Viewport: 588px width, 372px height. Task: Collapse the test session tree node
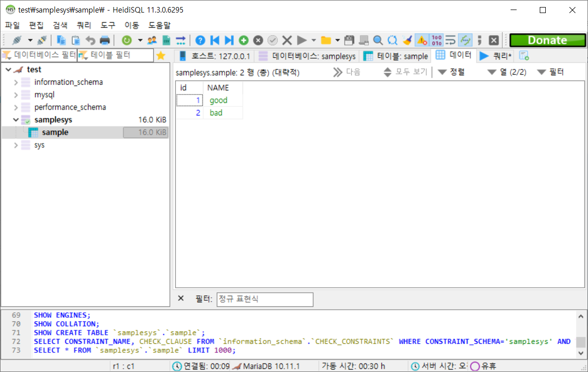click(8, 70)
